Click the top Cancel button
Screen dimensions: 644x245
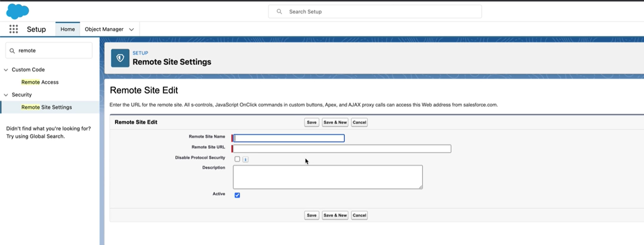[359, 122]
